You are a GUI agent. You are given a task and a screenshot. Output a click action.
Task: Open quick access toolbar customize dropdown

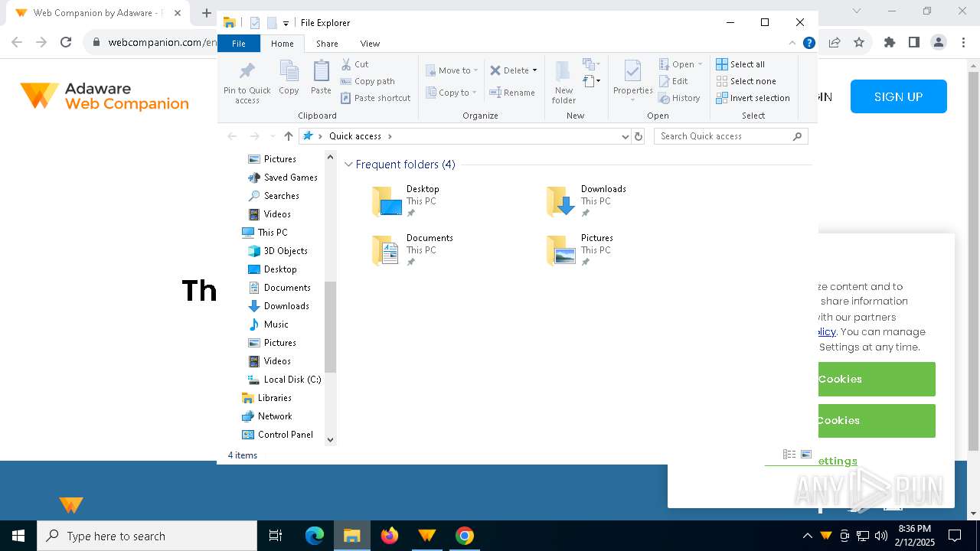click(286, 23)
